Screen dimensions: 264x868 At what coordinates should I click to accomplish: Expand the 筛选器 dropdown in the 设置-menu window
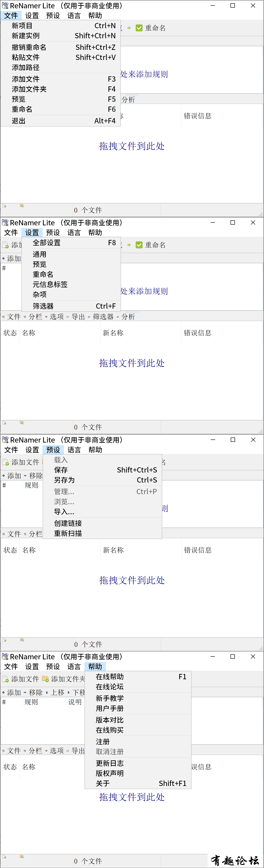pyautogui.click(x=101, y=317)
